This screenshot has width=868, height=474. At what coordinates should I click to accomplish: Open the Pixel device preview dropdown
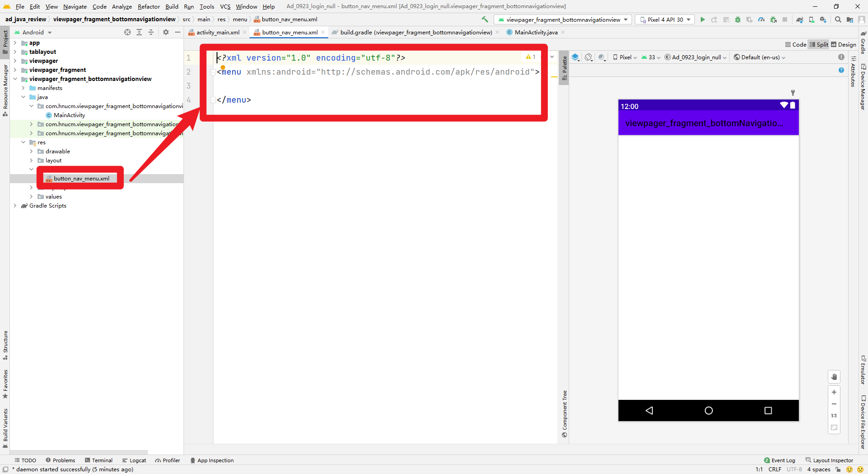(625, 57)
